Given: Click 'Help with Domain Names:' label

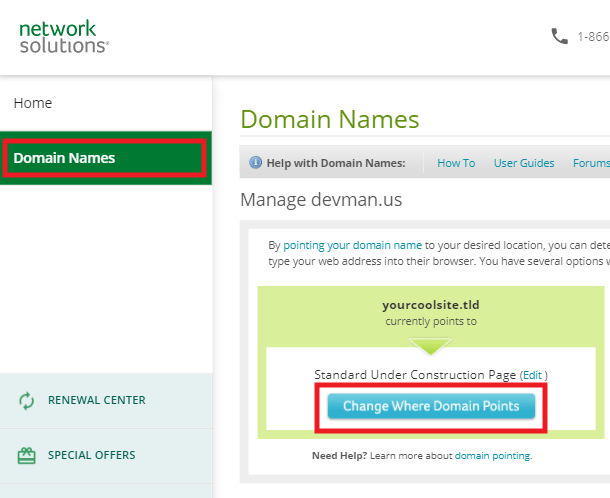Looking at the screenshot, I should 336,163.
